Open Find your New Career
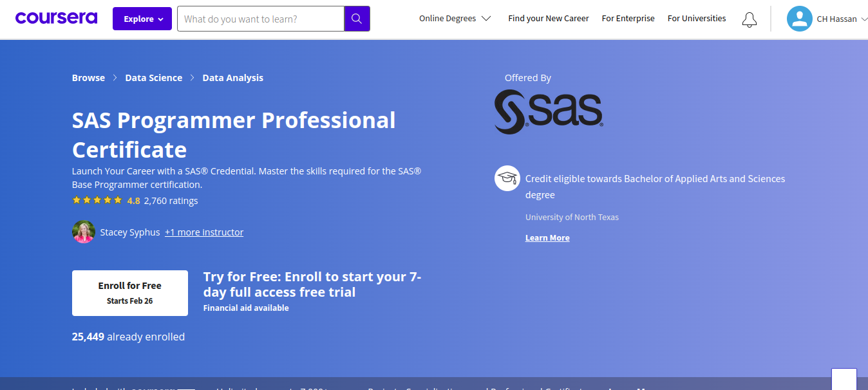 point(549,19)
